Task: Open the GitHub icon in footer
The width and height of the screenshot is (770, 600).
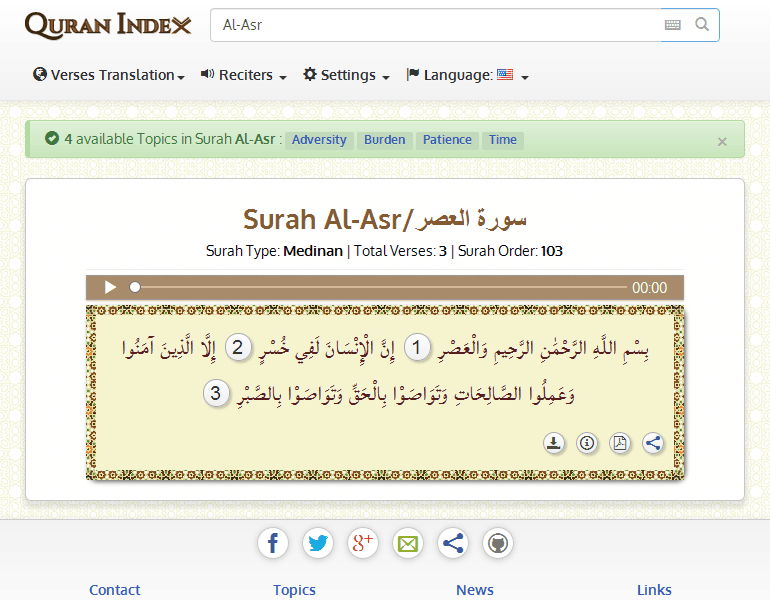Action: pos(498,543)
